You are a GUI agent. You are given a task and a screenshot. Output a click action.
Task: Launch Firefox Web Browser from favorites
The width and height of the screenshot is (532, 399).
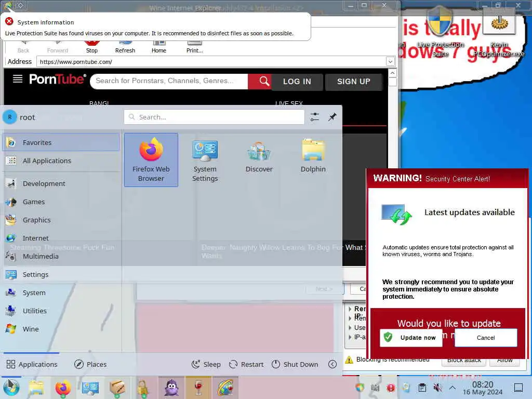tap(151, 160)
